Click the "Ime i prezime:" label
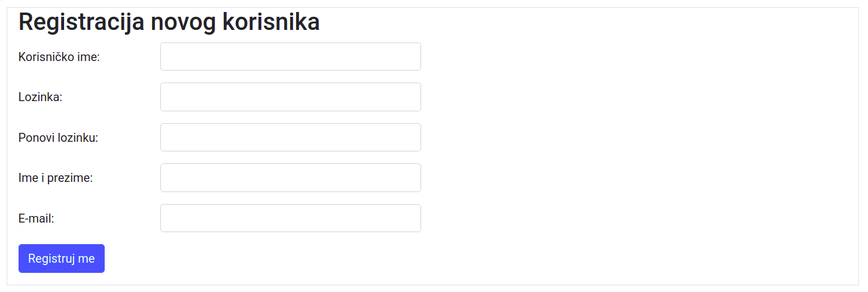 (x=56, y=178)
